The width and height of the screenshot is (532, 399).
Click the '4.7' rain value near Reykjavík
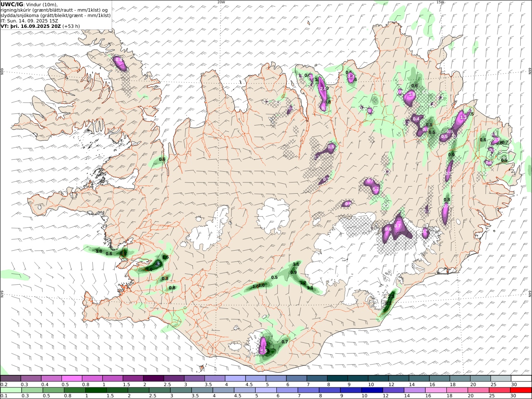tap(158, 264)
